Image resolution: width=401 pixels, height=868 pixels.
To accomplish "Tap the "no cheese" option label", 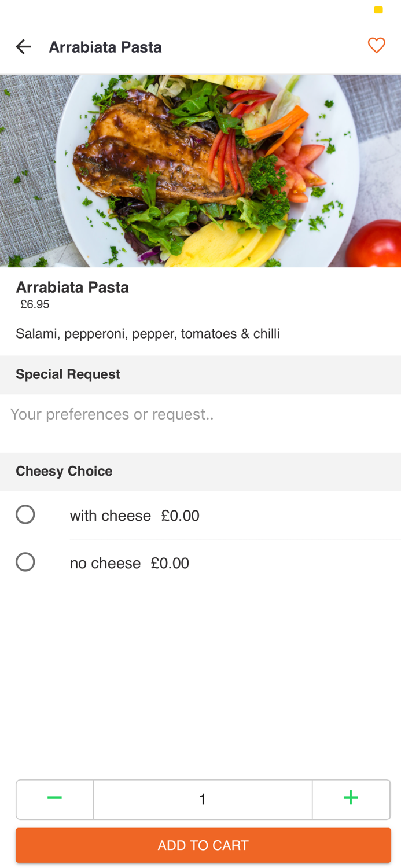I will point(105,563).
